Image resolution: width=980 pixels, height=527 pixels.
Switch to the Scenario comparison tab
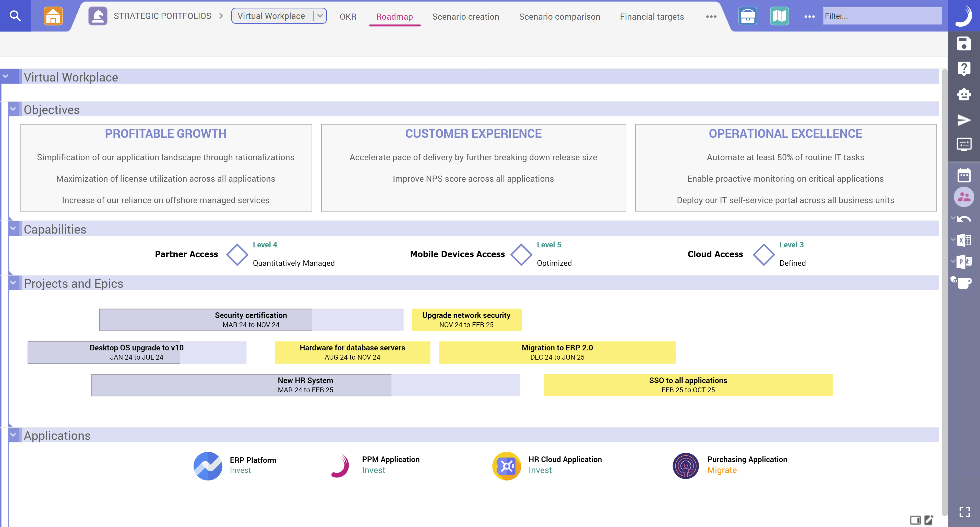[x=560, y=17]
